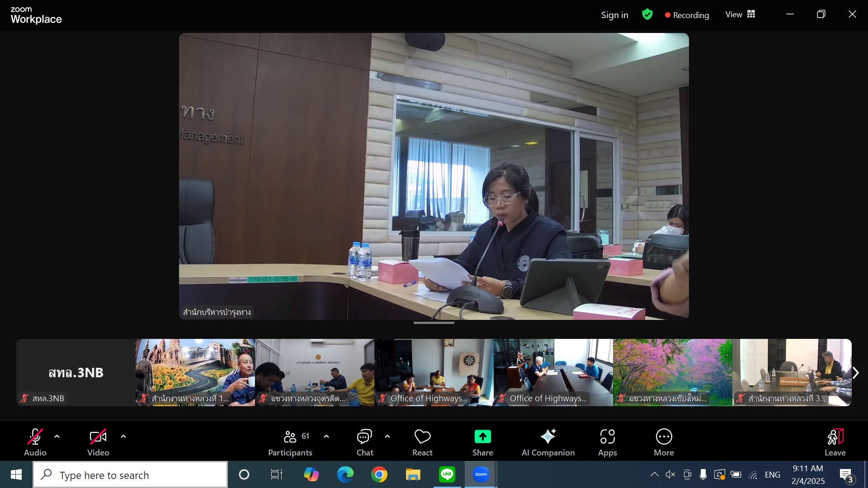The height and width of the screenshot is (488, 868).
Task: Unmute the microphone with Audio button
Action: pyautogui.click(x=35, y=442)
